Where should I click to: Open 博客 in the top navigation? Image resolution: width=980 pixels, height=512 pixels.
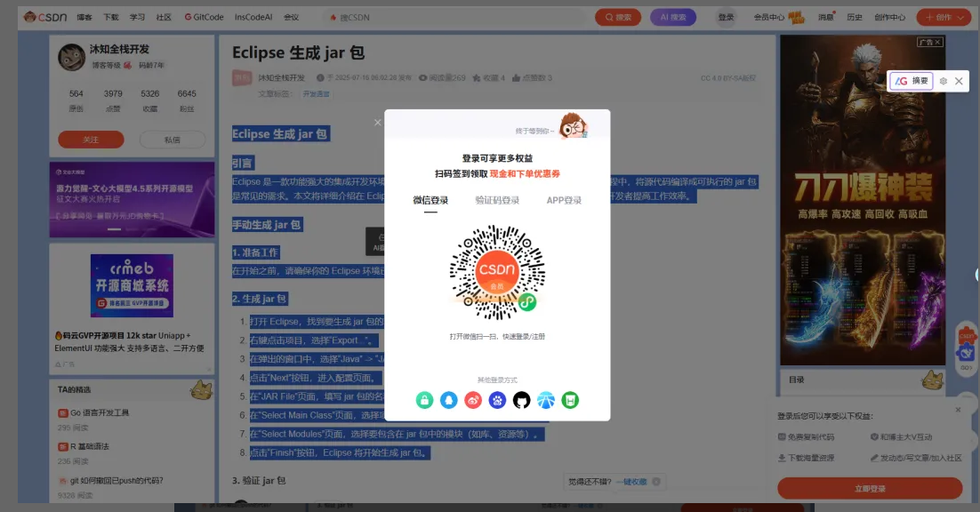84,18
